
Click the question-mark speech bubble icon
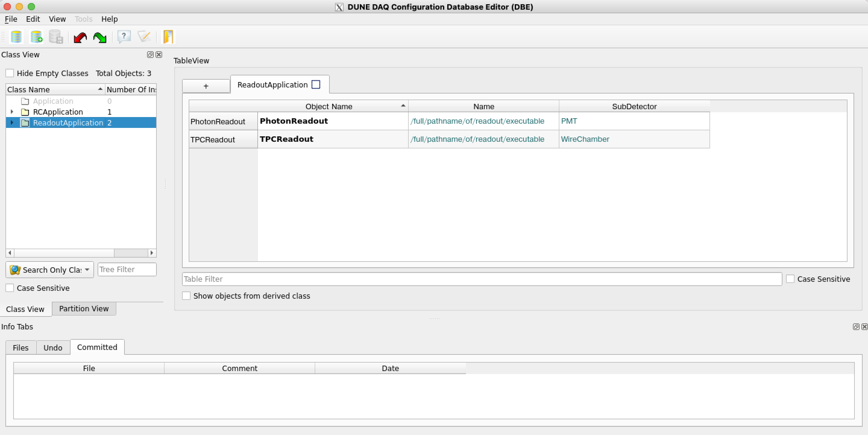pos(124,37)
